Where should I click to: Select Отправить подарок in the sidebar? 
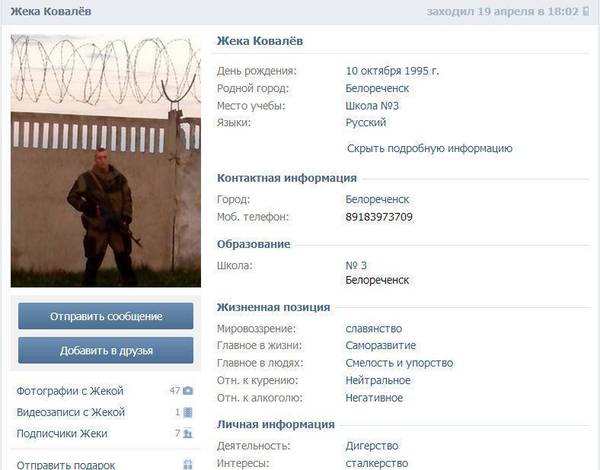(x=66, y=464)
